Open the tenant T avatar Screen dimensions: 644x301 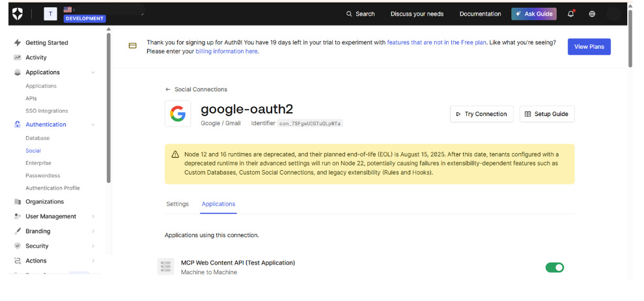[x=51, y=14]
